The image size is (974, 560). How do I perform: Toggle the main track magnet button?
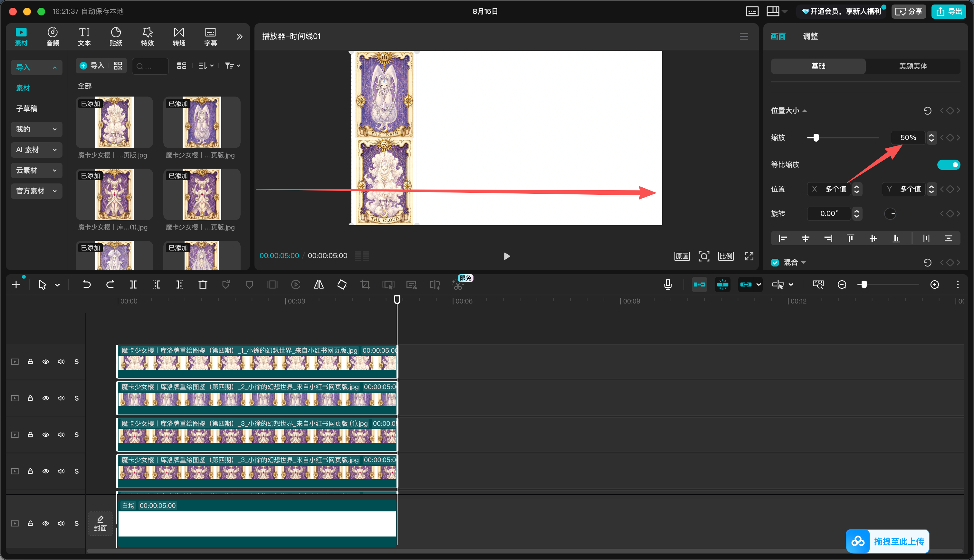699,285
